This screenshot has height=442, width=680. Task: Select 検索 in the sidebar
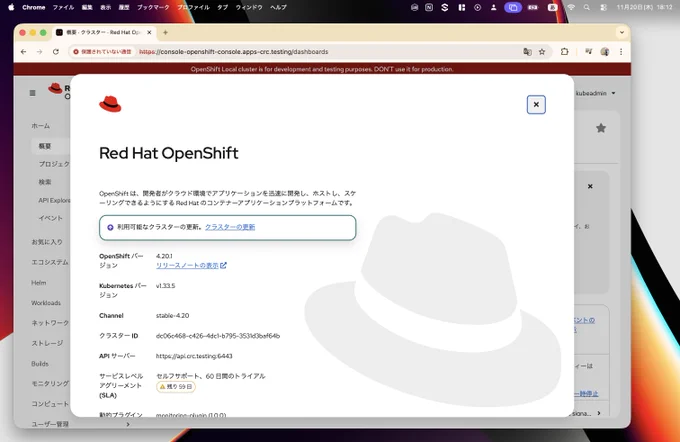pyautogui.click(x=45, y=182)
